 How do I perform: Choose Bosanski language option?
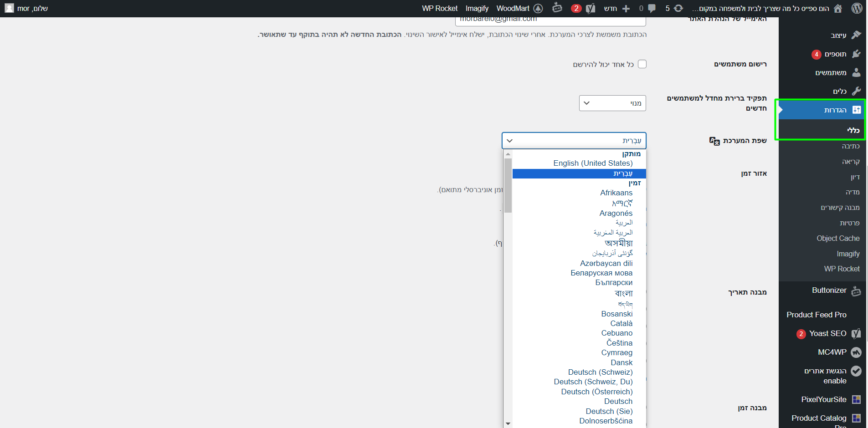coord(616,314)
